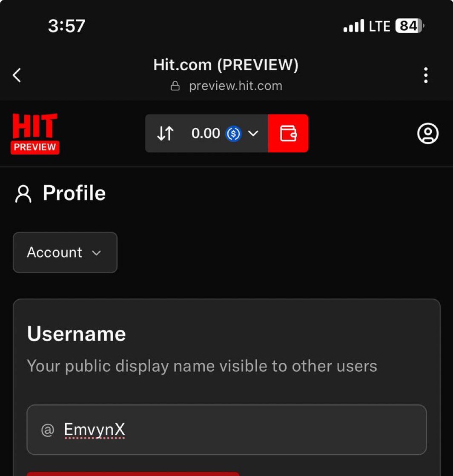
Task: Open the Account section dropdown
Action: (x=65, y=252)
